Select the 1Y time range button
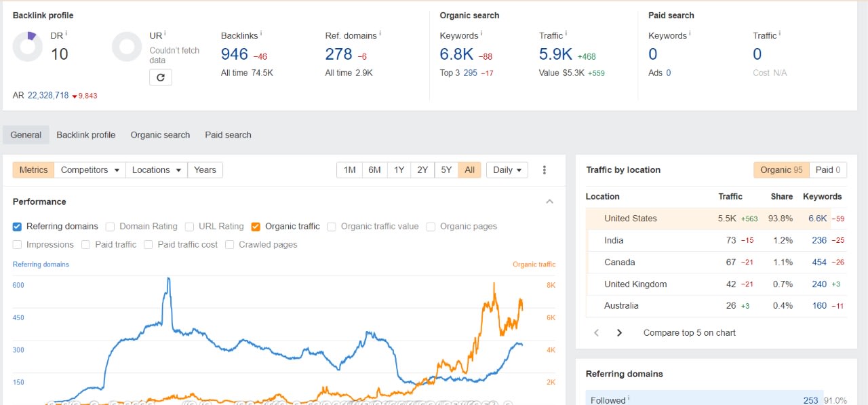The image size is (868, 405). (x=399, y=170)
